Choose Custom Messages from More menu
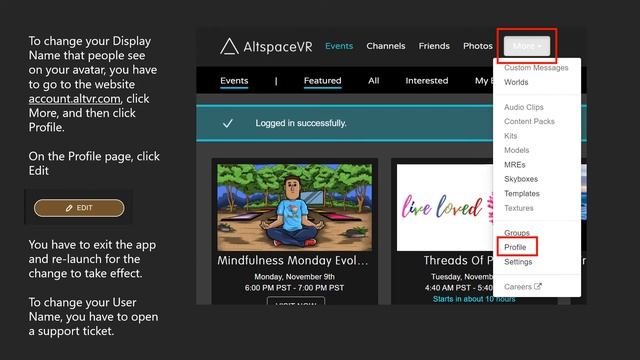This screenshot has width=640, height=360. (x=536, y=68)
